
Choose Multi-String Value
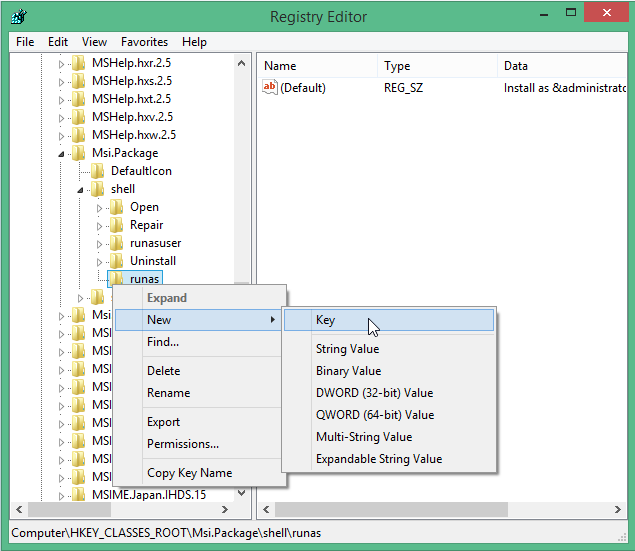point(389,437)
